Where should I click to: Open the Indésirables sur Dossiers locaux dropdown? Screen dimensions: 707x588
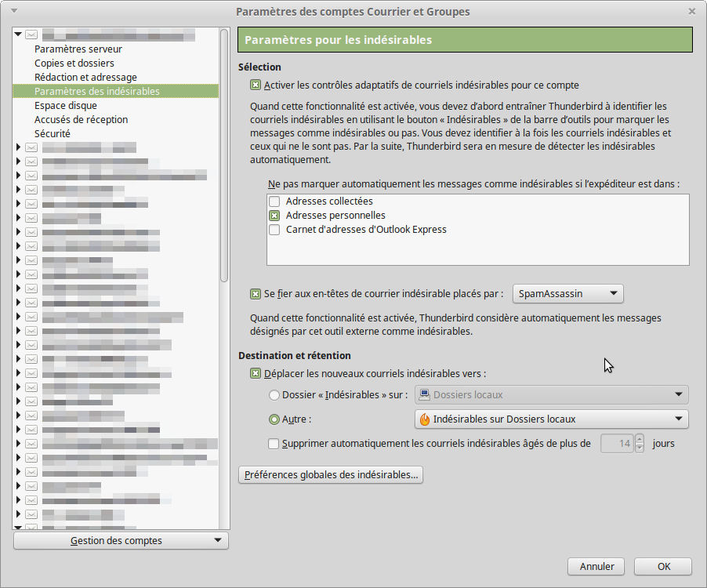tap(550, 419)
